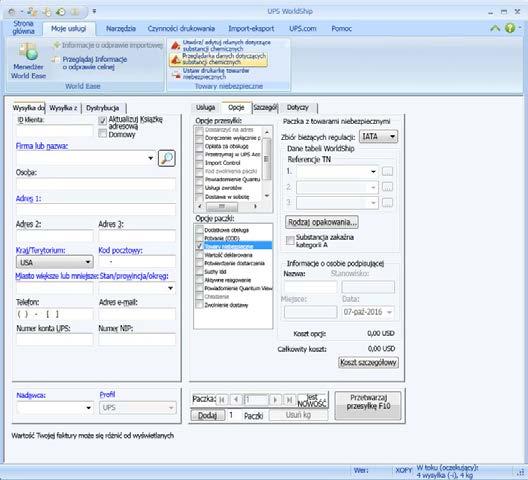Open Przeglądarka danych dotyczących substancji chemicznych

pos(218,59)
